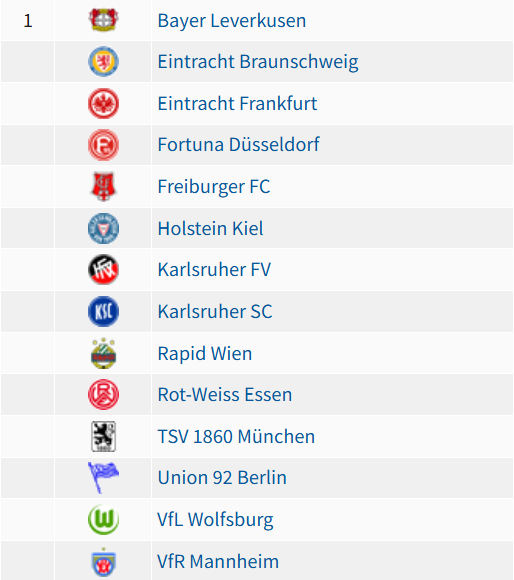
Task: Click the Freiburger FC crest
Action: coord(104,186)
